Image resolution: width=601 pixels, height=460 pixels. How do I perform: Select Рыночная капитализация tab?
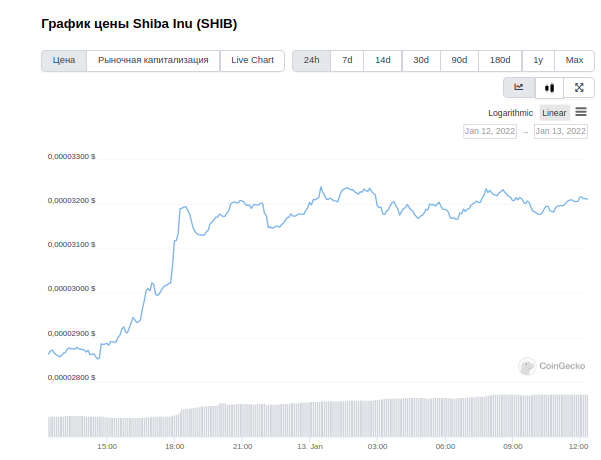click(x=153, y=61)
